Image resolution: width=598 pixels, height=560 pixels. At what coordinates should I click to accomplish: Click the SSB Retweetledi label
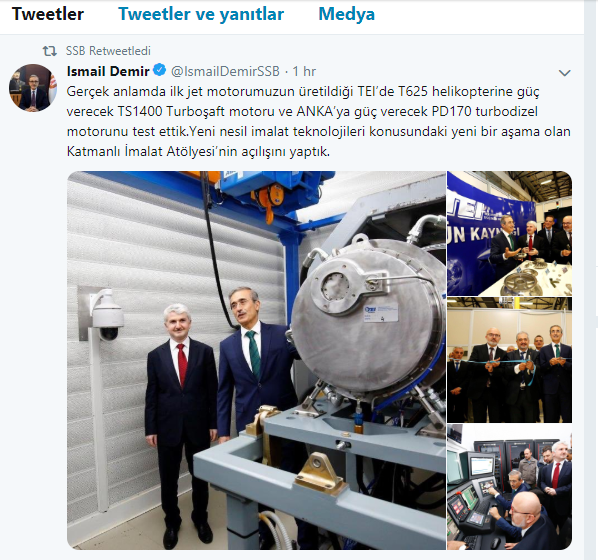click(x=108, y=51)
